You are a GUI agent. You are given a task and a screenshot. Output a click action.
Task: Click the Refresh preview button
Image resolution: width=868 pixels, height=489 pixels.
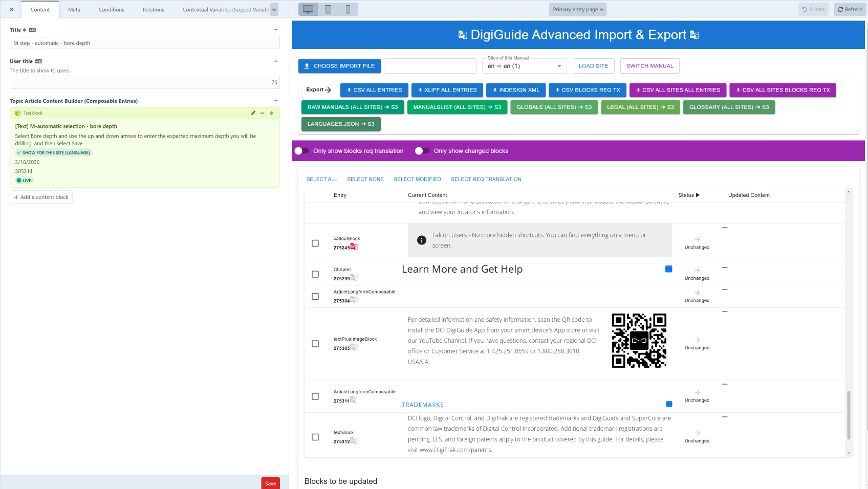[x=850, y=9]
